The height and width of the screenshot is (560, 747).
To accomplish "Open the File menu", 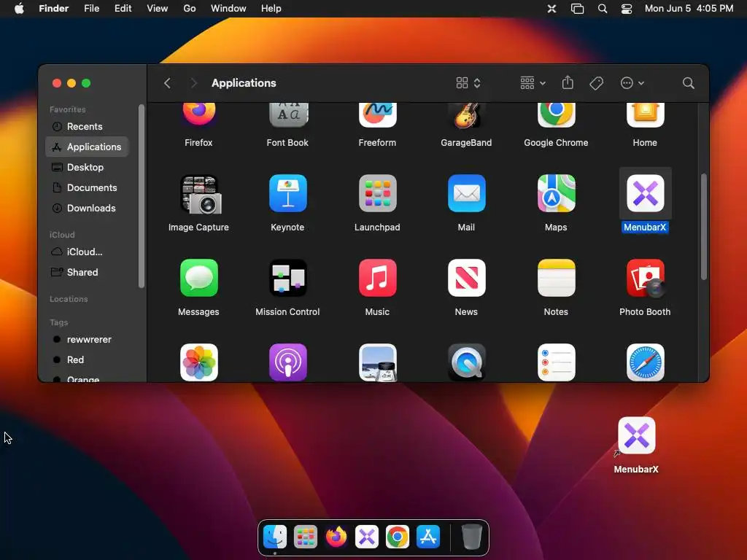I will [x=91, y=9].
